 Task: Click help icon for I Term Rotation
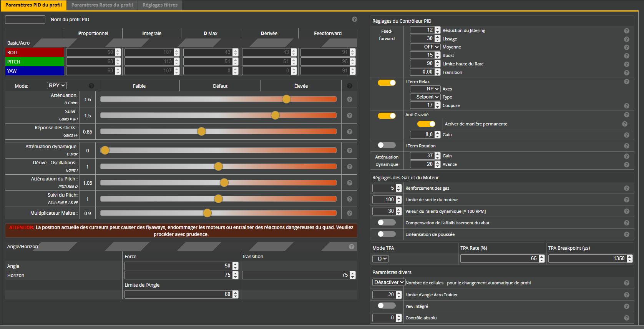(x=626, y=146)
